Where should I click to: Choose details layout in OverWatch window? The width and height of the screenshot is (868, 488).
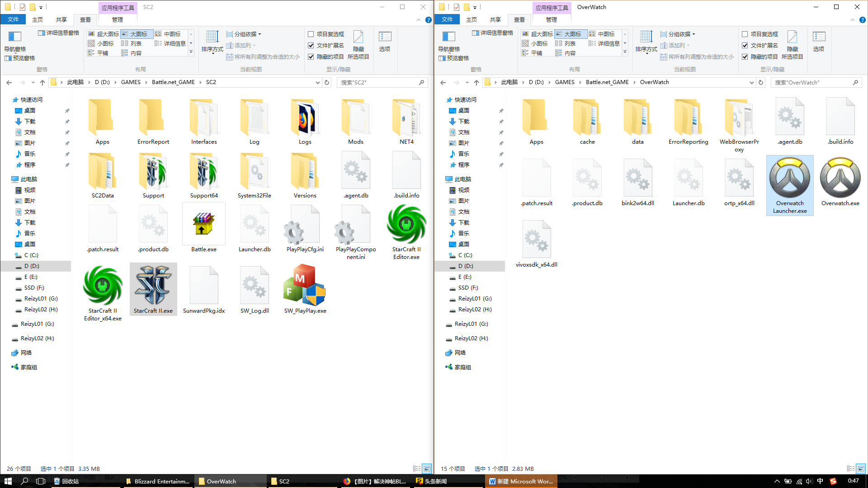[604, 43]
